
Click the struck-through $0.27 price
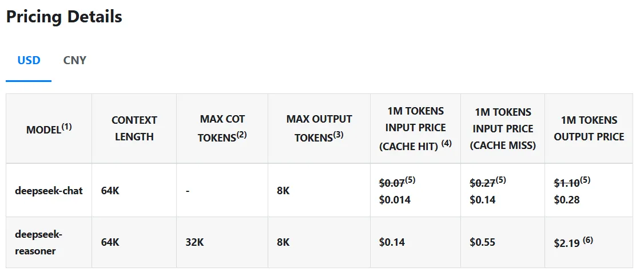pyautogui.click(x=482, y=183)
